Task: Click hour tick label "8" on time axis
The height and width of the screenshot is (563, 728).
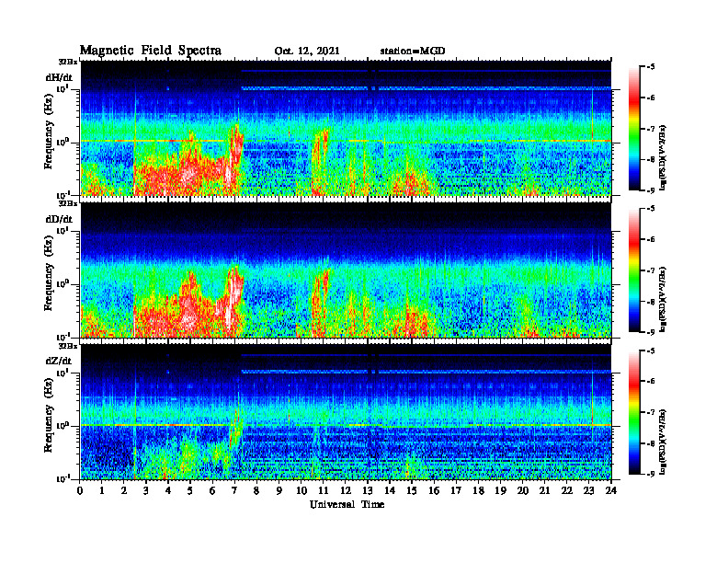Action: [256, 491]
